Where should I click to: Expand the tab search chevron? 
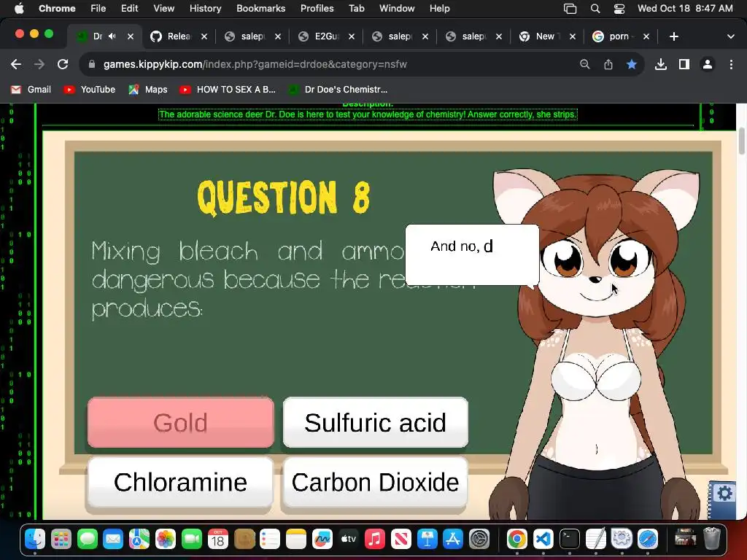click(x=731, y=36)
